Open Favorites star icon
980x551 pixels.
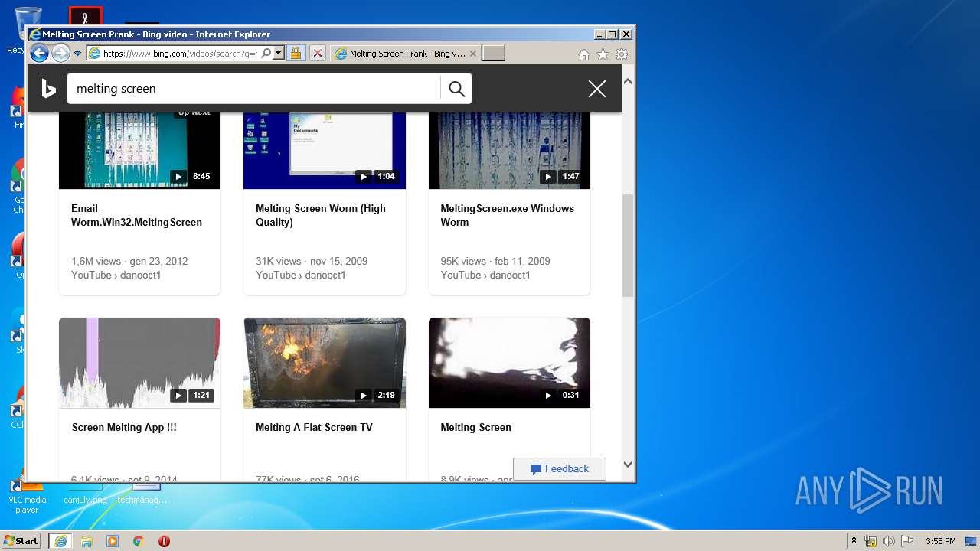coord(603,54)
